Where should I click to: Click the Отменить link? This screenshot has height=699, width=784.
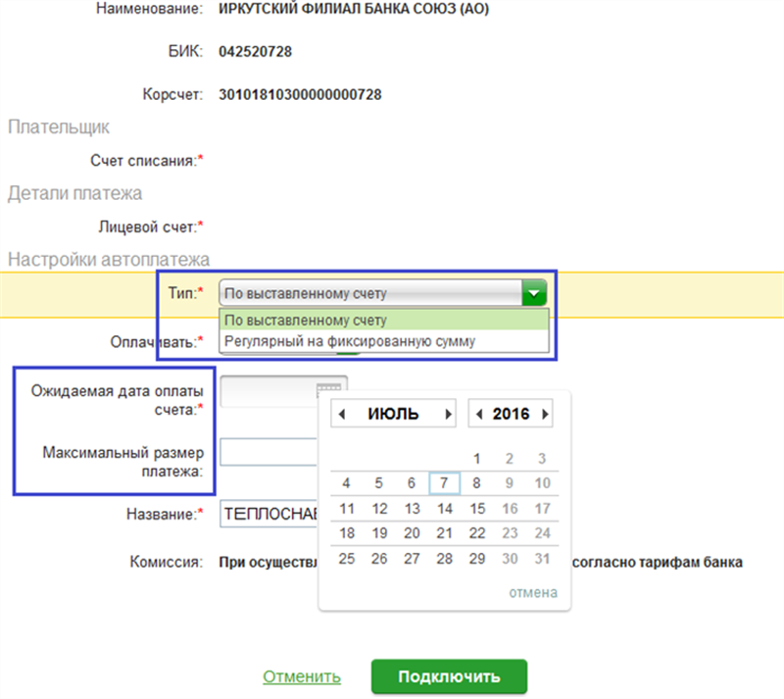click(302, 676)
